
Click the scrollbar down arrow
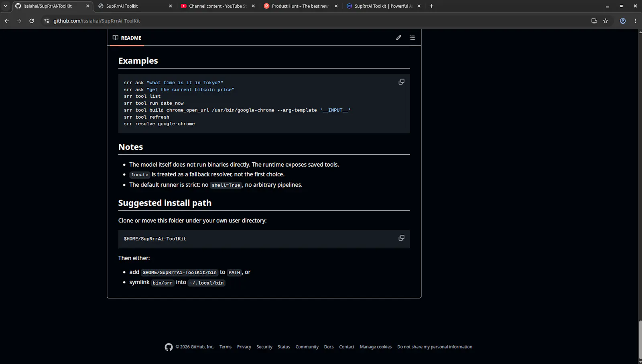click(640, 362)
